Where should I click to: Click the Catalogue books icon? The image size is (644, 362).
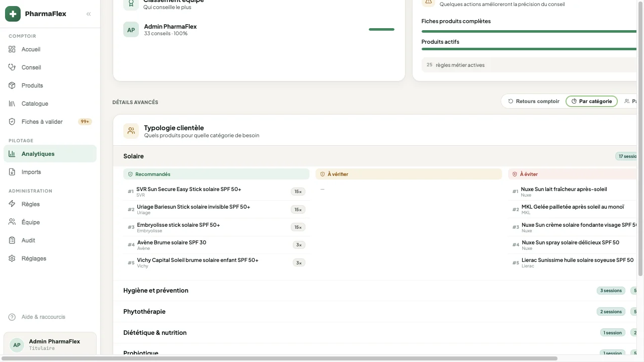pos(12,104)
